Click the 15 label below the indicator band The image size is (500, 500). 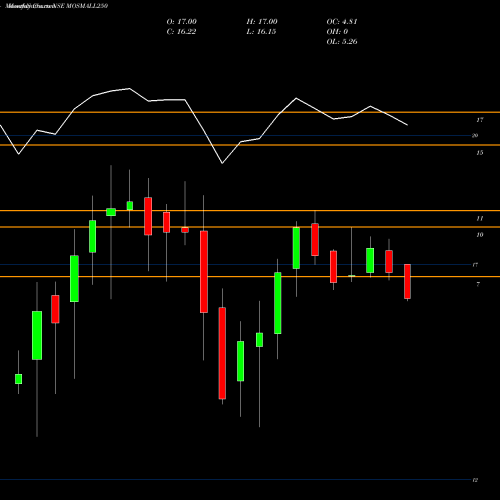pos(480,153)
